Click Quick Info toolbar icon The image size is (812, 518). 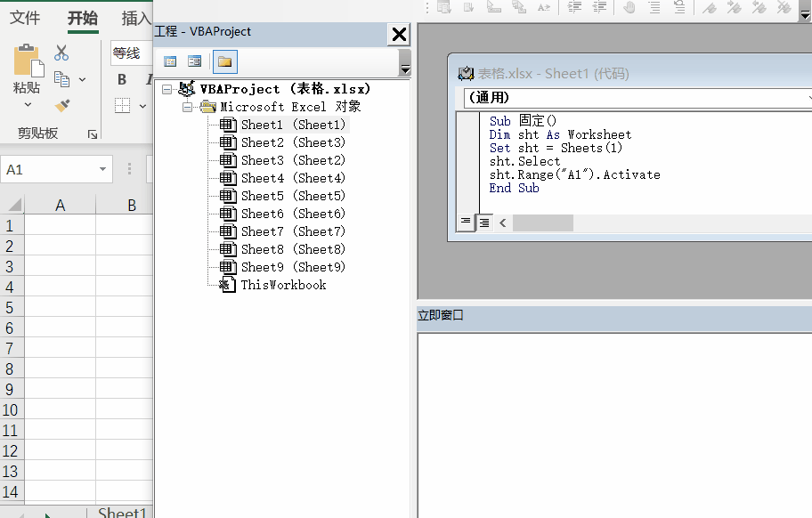tap(494, 7)
